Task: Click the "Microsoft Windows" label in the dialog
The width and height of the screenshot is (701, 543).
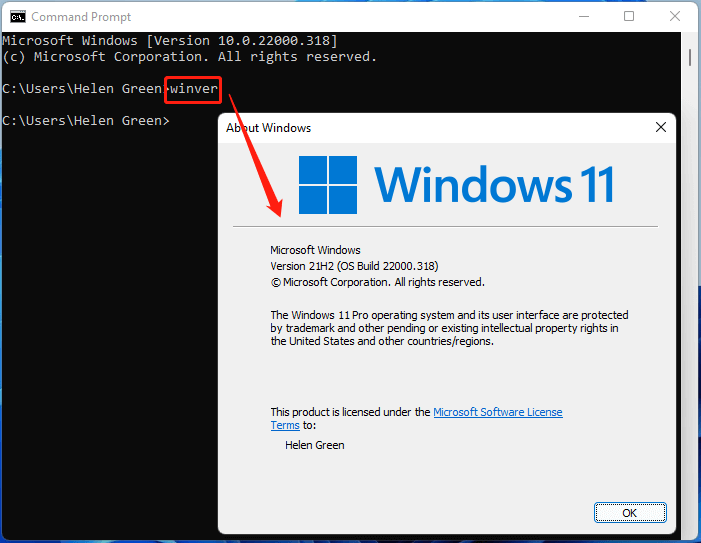Action: pyautogui.click(x=315, y=250)
